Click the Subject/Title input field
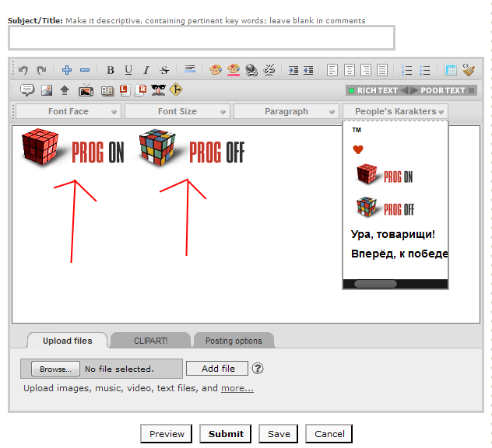Image resolution: width=492 pixels, height=448 pixels. coord(201,37)
